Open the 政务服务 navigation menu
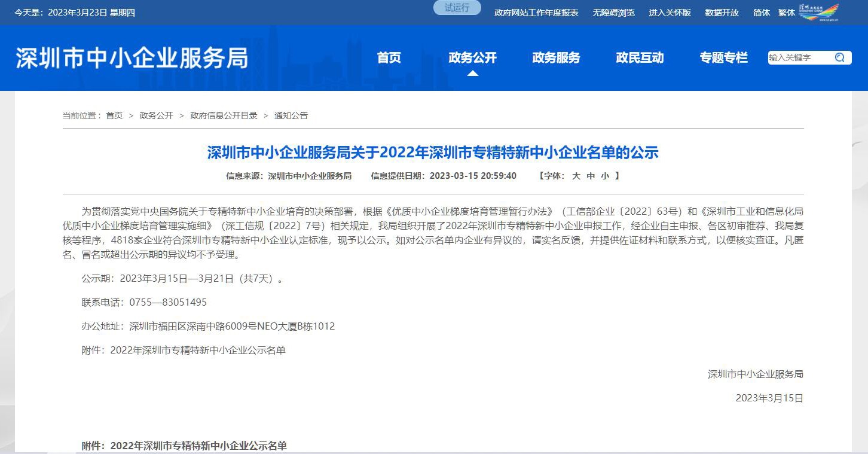This screenshot has width=868, height=454. 555,57
